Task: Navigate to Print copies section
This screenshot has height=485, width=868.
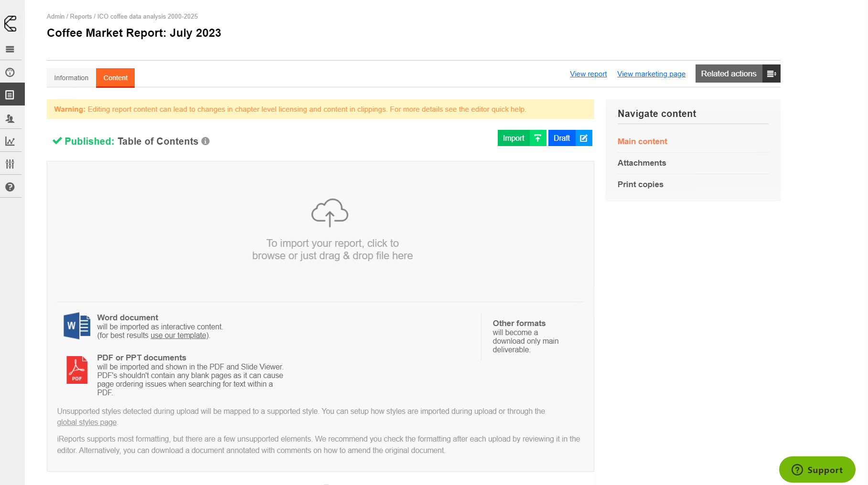Action: [x=640, y=184]
